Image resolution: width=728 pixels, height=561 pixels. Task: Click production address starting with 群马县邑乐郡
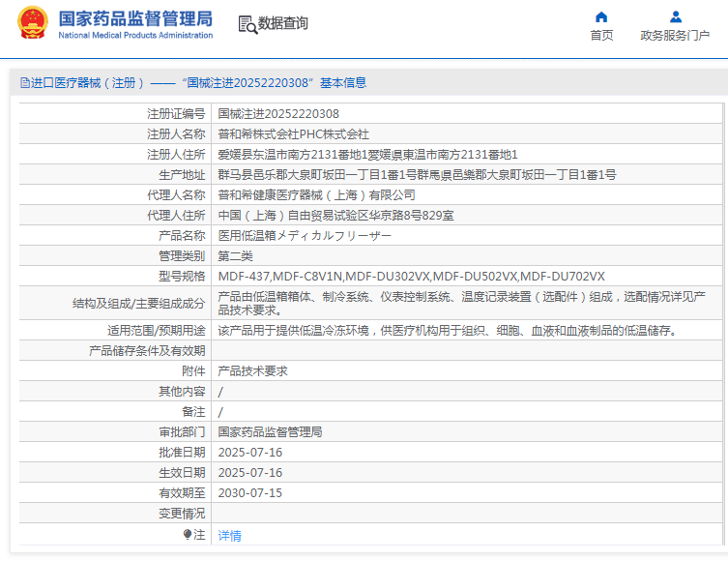coord(417,175)
